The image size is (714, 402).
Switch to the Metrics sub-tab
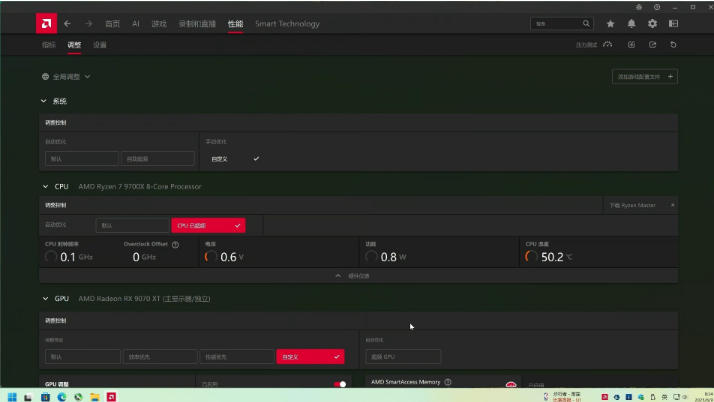click(49, 45)
